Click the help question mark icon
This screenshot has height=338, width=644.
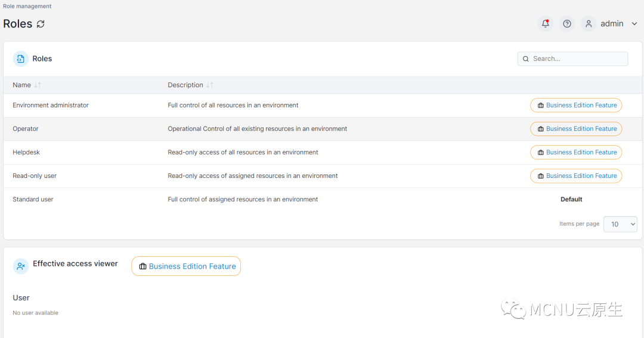pos(567,24)
